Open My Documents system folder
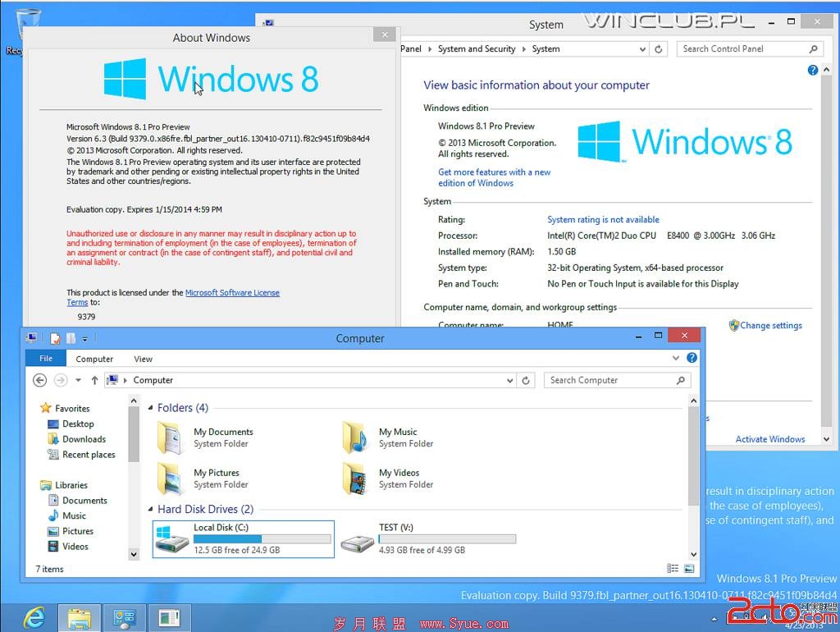Image resolution: width=840 pixels, height=632 pixels. point(206,437)
